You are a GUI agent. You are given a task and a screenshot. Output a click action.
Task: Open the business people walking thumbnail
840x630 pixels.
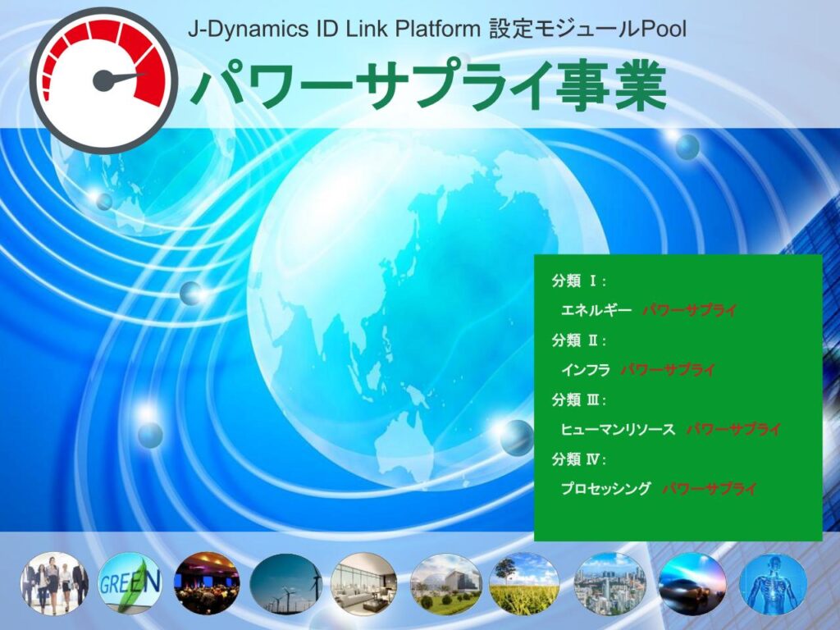54,583
